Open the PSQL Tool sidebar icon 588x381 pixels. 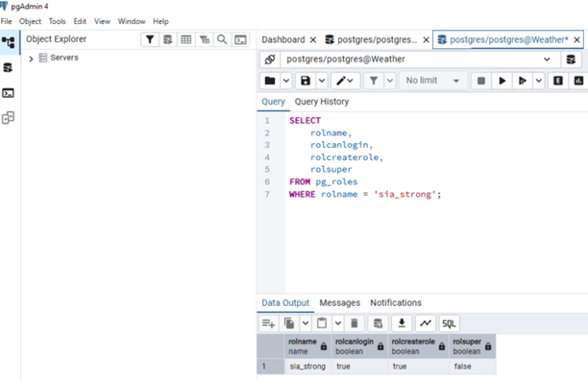8,93
